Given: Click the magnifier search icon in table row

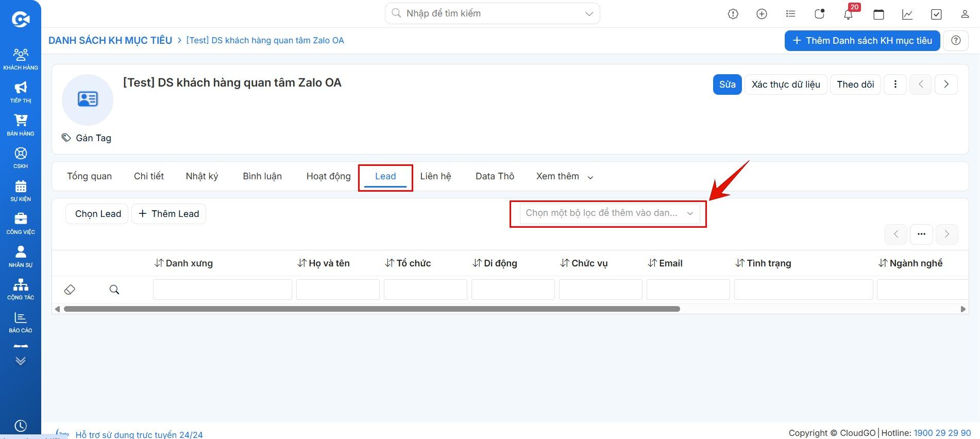Looking at the screenshot, I should [114, 290].
